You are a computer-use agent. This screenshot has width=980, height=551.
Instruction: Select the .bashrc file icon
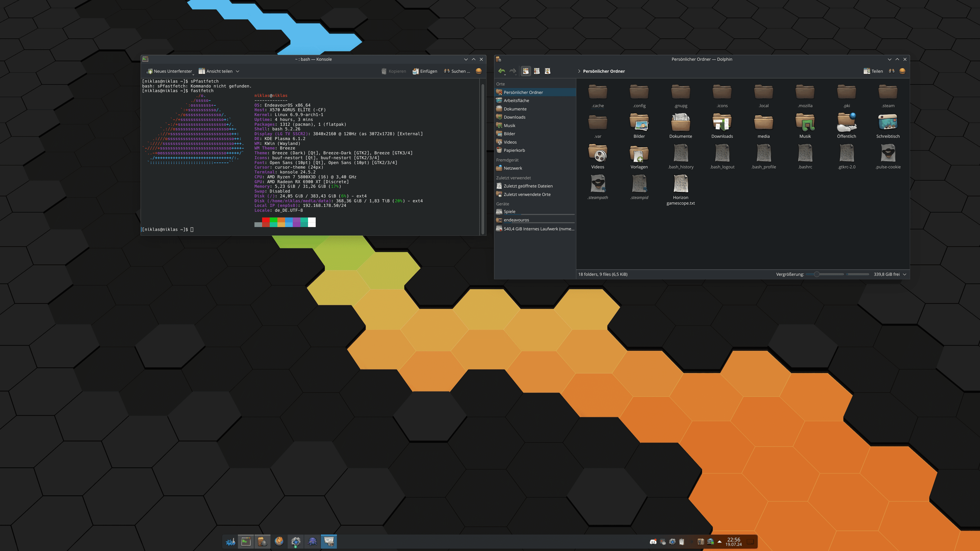(x=805, y=153)
